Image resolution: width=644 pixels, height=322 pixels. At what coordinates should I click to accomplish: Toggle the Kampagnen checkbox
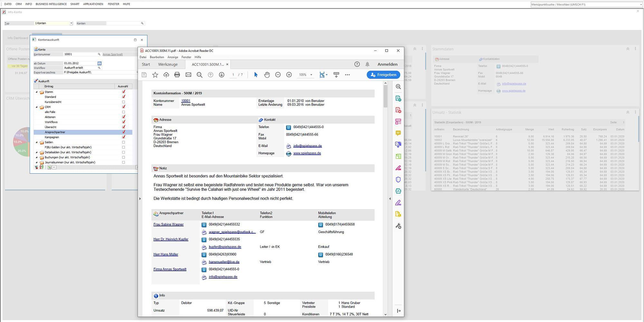[x=123, y=137]
